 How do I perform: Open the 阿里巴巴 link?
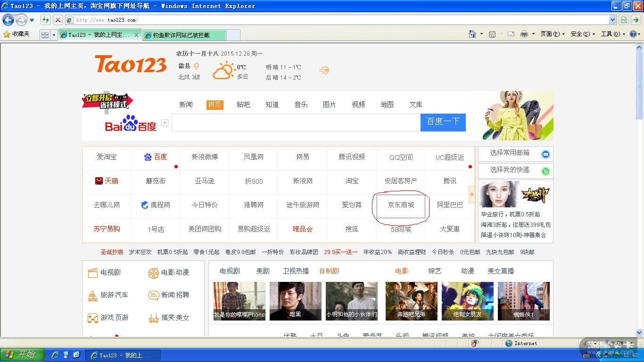450,205
